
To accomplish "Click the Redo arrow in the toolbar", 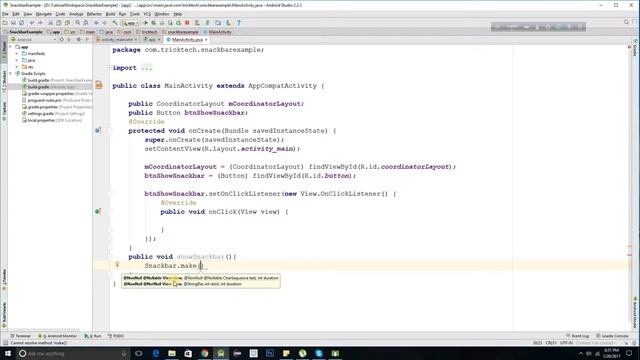I will 40,23.
